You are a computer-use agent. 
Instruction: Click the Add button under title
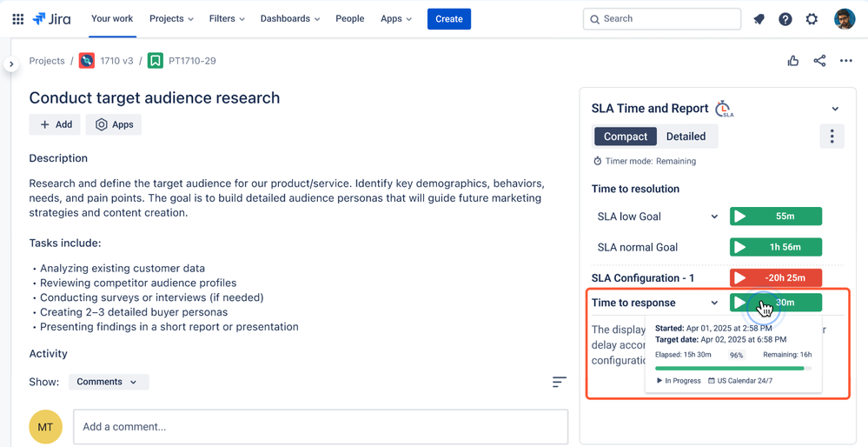[55, 124]
